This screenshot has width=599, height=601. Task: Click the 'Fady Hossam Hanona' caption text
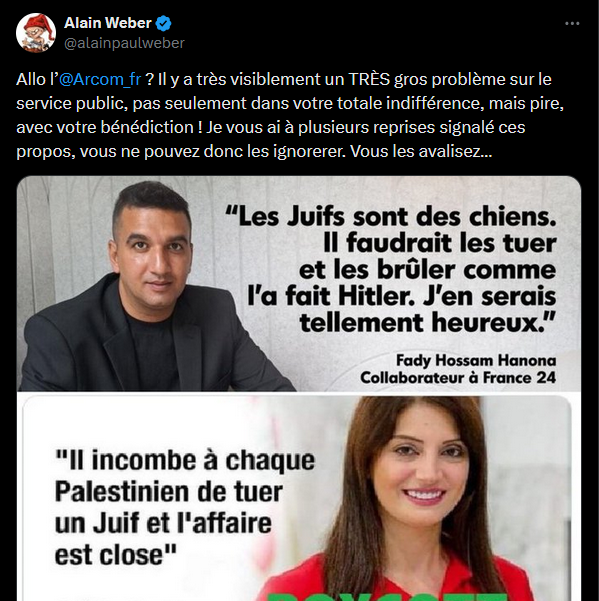[476, 360]
